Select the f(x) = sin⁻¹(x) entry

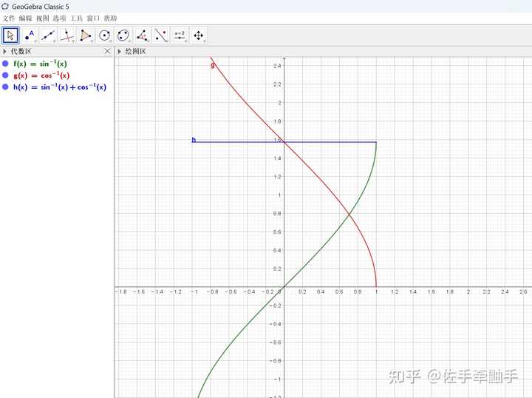point(40,64)
